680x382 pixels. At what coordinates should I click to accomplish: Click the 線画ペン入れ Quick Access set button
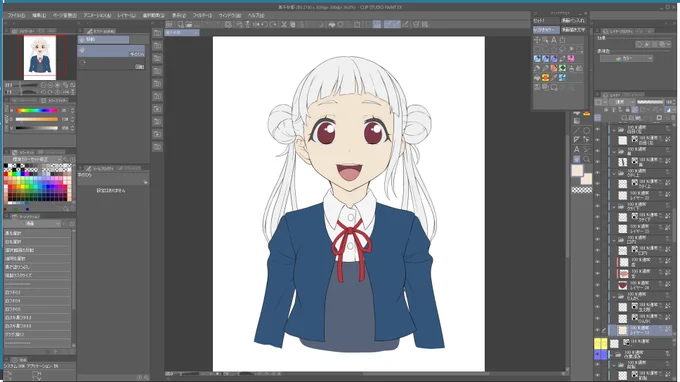pos(573,20)
